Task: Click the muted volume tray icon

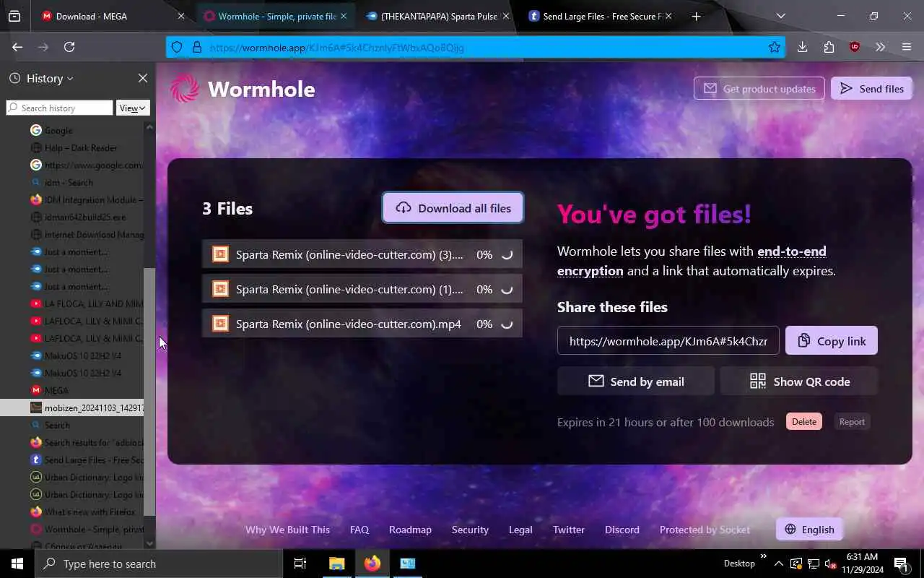Action: pos(830,564)
